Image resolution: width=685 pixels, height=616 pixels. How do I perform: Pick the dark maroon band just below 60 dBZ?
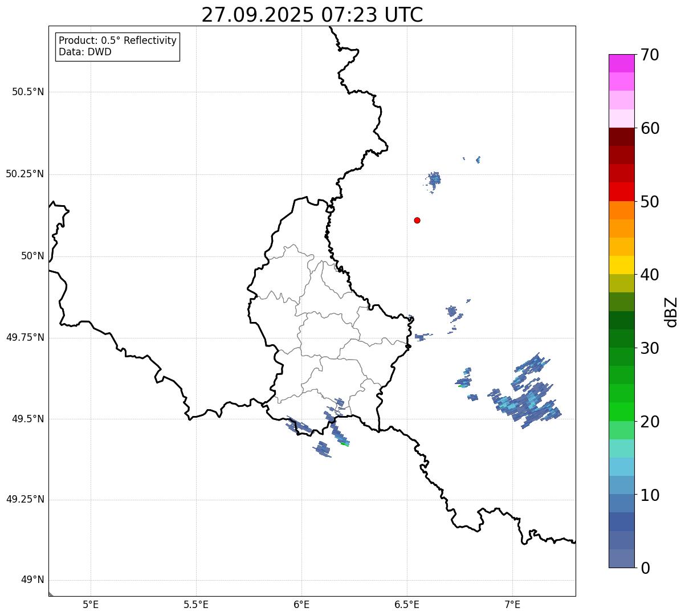pyautogui.click(x=621, y=137)
